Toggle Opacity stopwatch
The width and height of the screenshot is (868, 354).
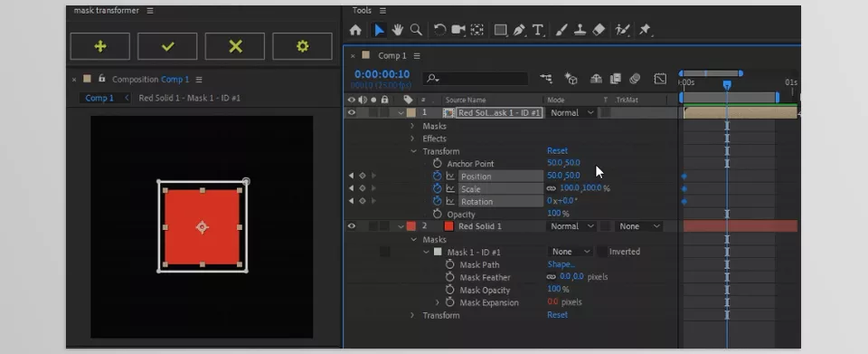[x=438, y=214]
